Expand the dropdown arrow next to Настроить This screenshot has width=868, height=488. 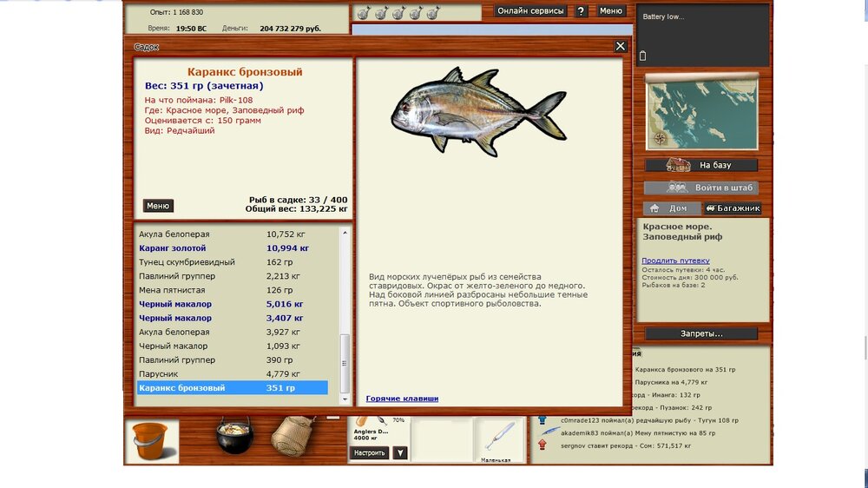(x=399, y=452)
